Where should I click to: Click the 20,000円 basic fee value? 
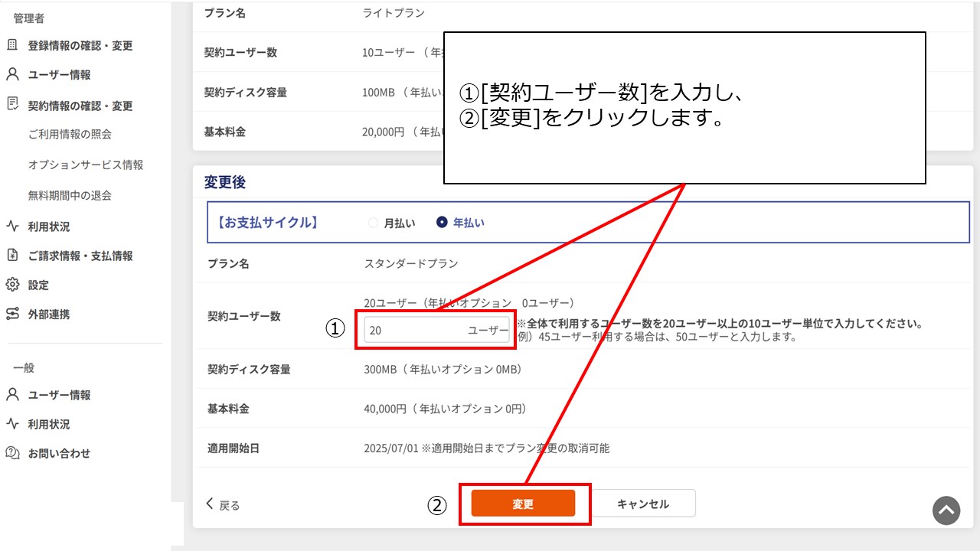pos(384,132)
